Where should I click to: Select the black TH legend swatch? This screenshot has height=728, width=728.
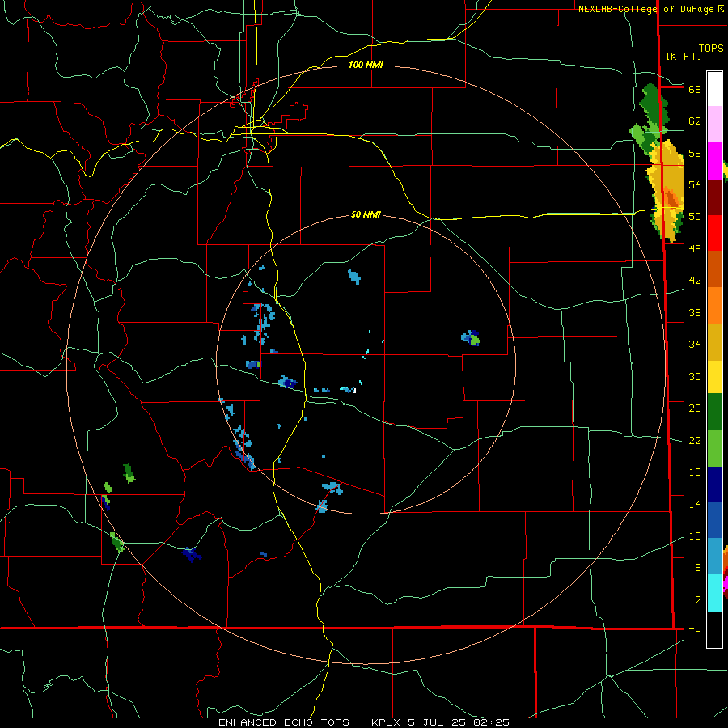(714, 629)
